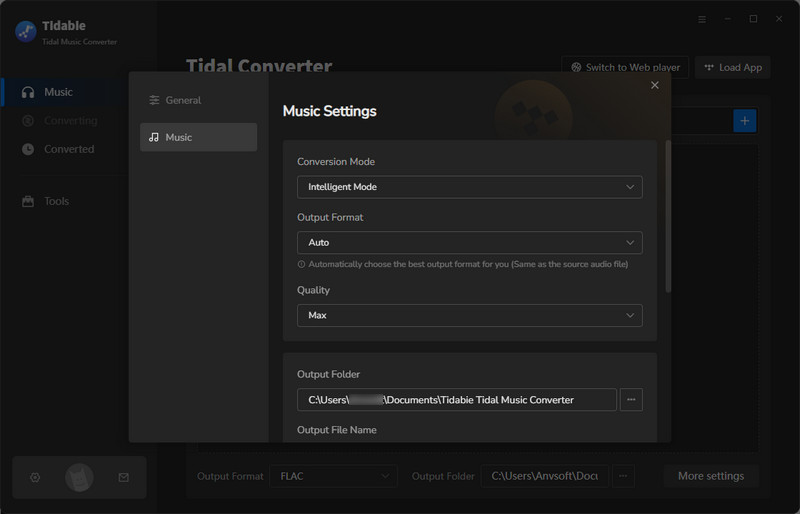Click the clock icon beside Converted
Image resolution: width=800 pixels, height=514 pixels.
tap(28, 149)
